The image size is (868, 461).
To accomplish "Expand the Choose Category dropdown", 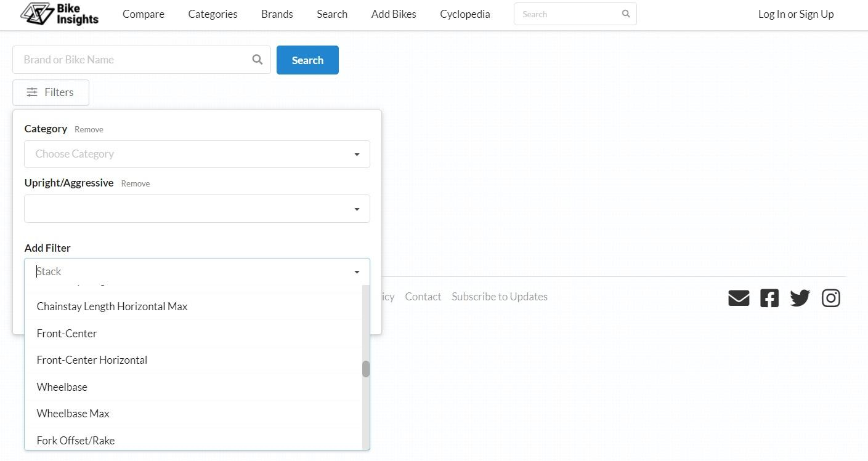I will click(197, 154).
